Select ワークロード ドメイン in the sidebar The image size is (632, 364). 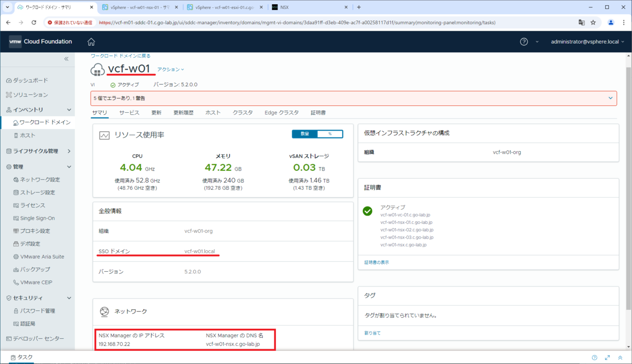pyautogui.click(x=45, y=122)
